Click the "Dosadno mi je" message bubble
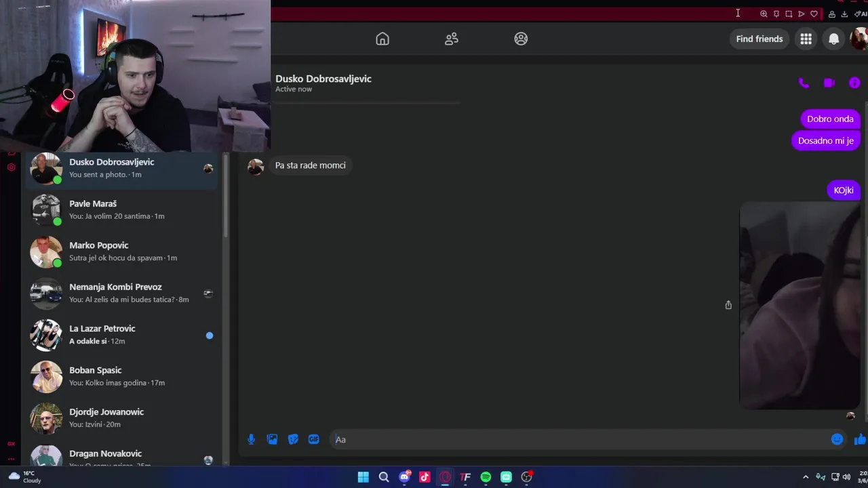The width and height of the screenshot is (868, 488). [x=825, y=141]
